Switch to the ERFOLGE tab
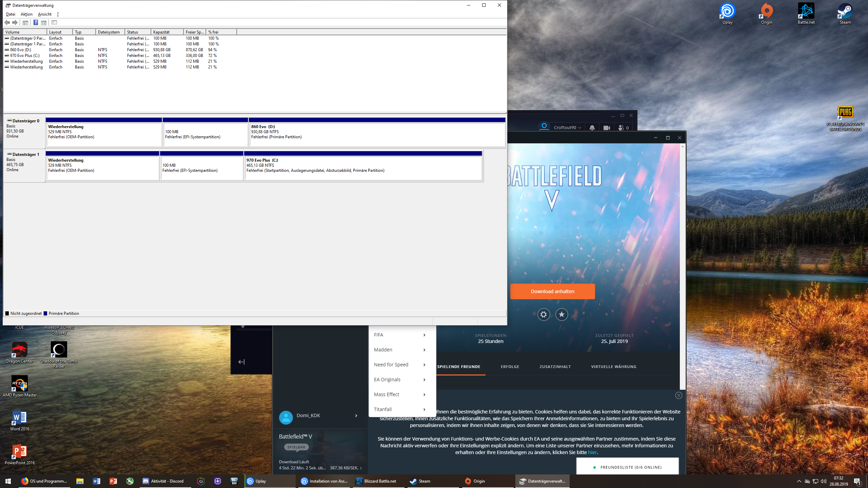 [x=510, y=367]
